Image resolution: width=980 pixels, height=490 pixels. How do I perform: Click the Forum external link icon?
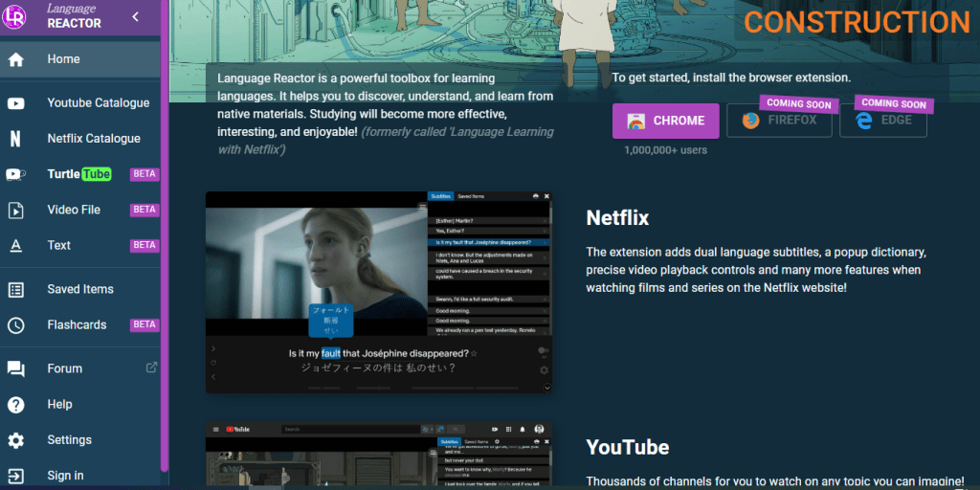[x=150, y=367]
